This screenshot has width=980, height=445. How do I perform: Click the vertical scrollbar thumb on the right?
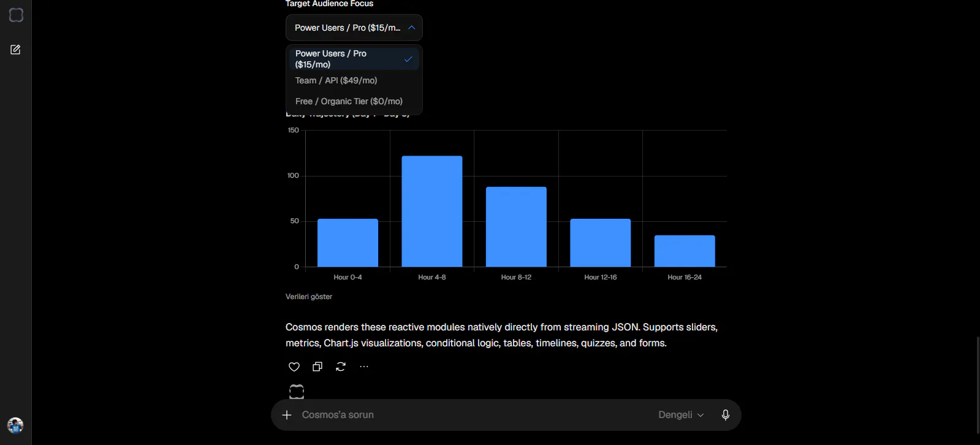click(977, 385)
